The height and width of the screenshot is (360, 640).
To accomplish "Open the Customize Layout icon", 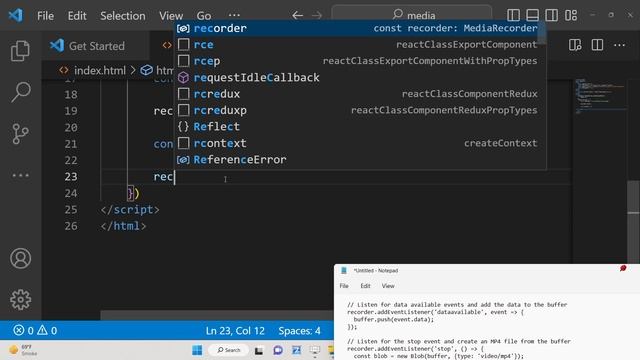I will (571, 15).
